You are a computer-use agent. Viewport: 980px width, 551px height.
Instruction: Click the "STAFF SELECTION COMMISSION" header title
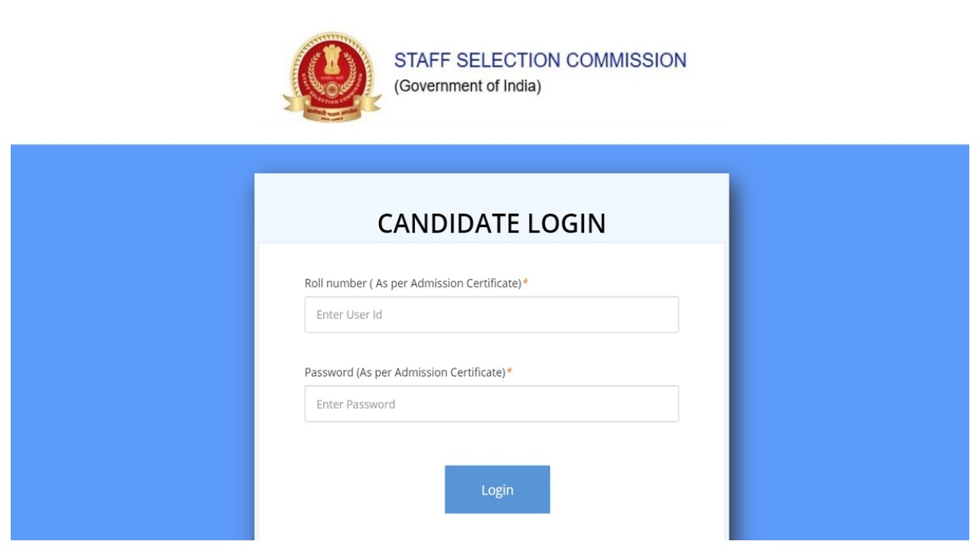[x=540, y=60]
